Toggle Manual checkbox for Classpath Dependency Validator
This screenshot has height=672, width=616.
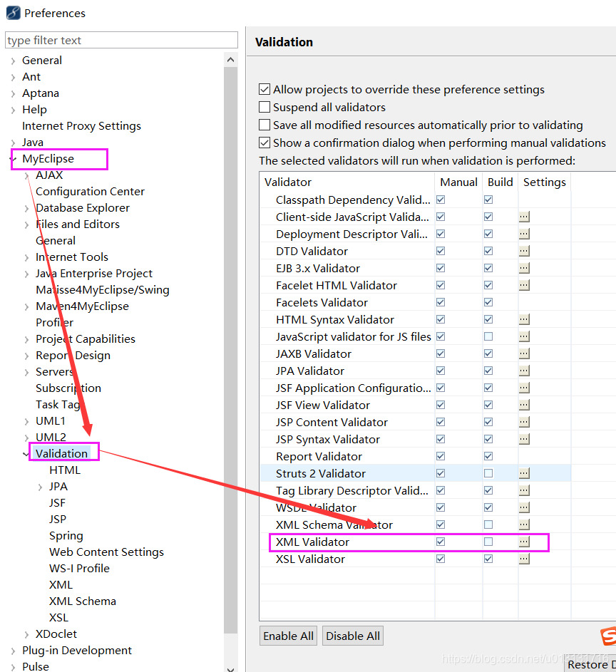pyautogui.click(x=440, y=200)
